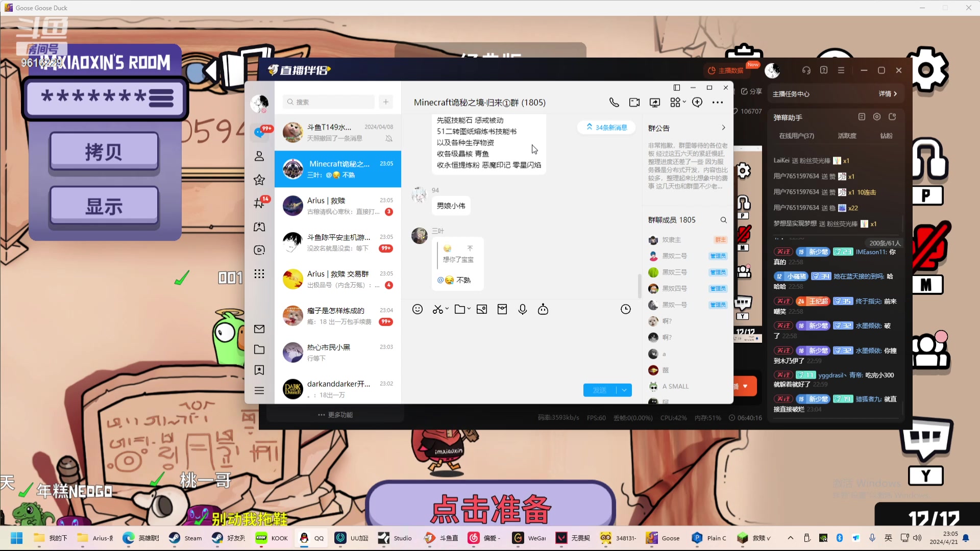The image size is (980, 551).
Task: Expand the file folder dropdown arrow
Action: click(x=469, y=309)
